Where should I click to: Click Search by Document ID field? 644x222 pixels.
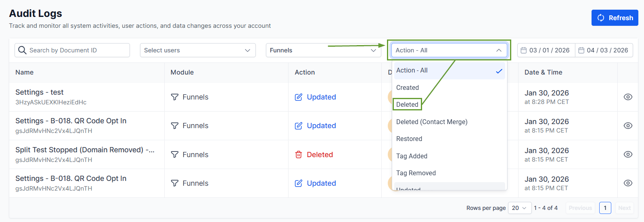(x=77, y=50)
